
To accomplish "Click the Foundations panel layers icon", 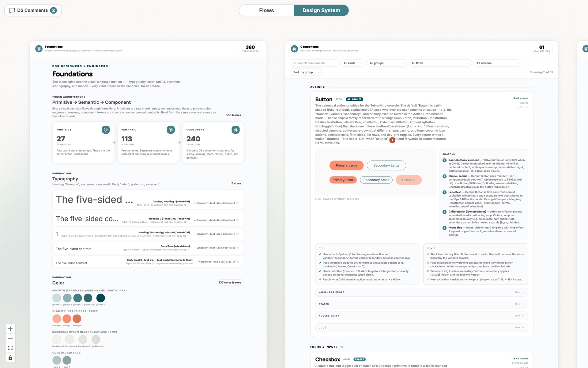I will tap(39, 49).
